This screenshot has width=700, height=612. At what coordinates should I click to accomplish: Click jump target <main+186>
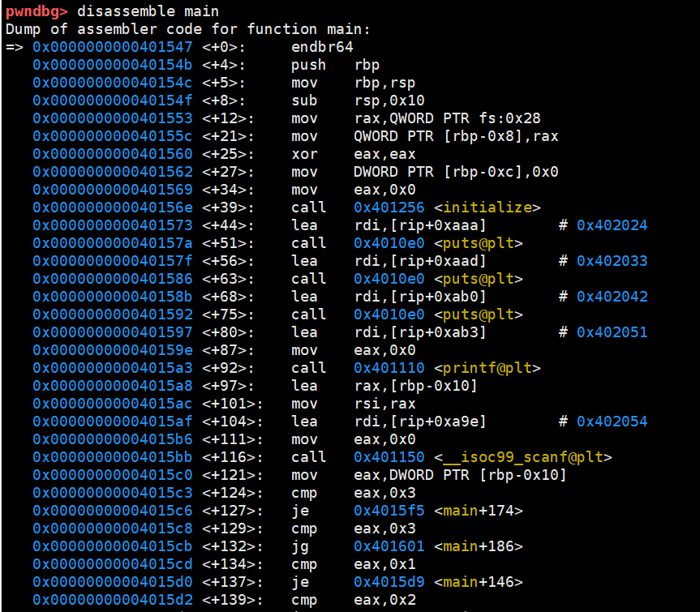tap(478, 546)
